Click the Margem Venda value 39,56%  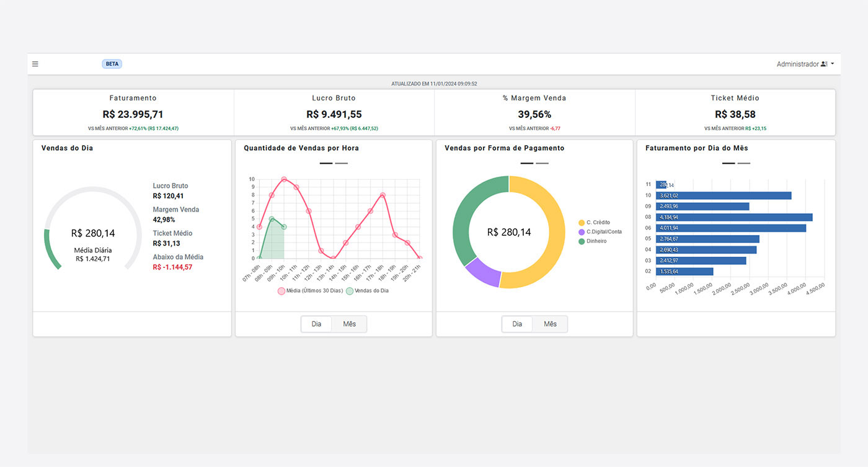[534, 114]
